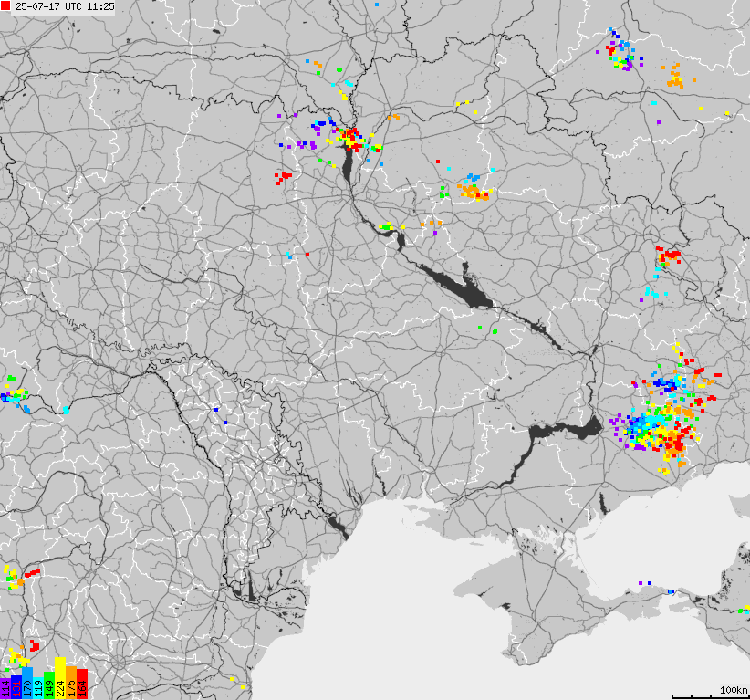Click the dark blue legend bar labeled 131
750x700 pixels.
pyautogui.click(x=16, y=687)
